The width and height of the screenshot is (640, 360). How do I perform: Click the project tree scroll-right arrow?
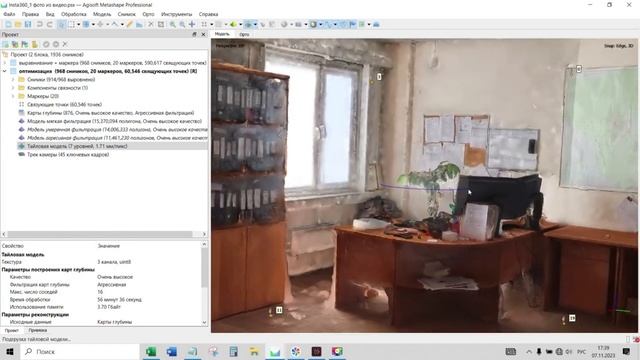coord(204,234)
